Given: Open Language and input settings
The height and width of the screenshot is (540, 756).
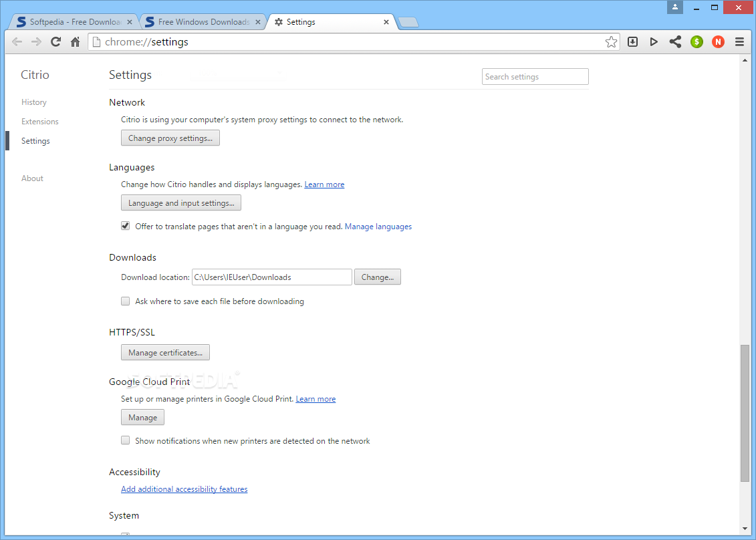Looking at the screenshot, I should pos(180,203).
